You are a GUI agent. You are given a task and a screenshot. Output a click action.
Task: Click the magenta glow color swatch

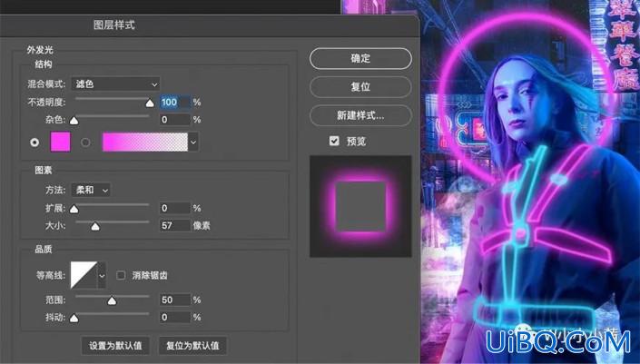pos(61,142)
